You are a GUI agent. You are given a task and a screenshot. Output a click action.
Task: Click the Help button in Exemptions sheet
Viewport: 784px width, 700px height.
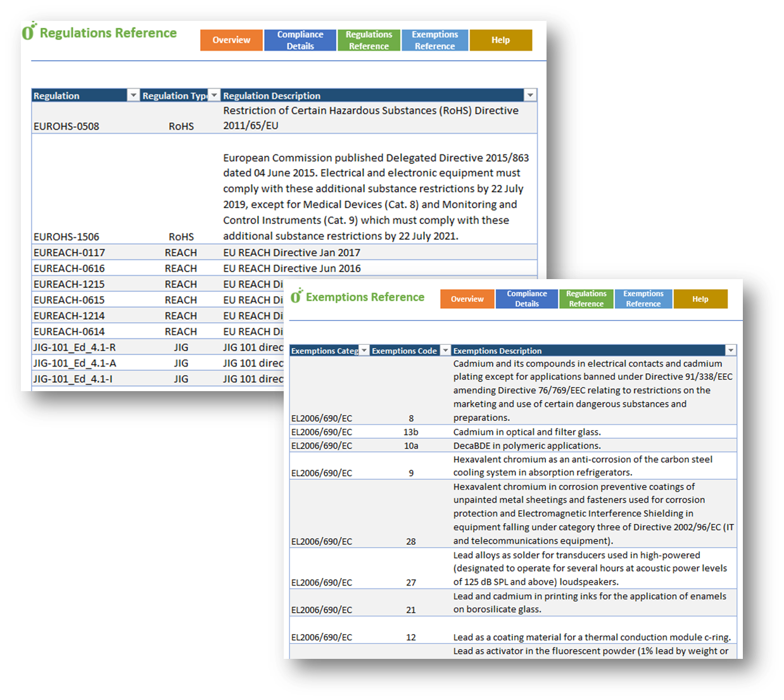[x=700, y=299]
